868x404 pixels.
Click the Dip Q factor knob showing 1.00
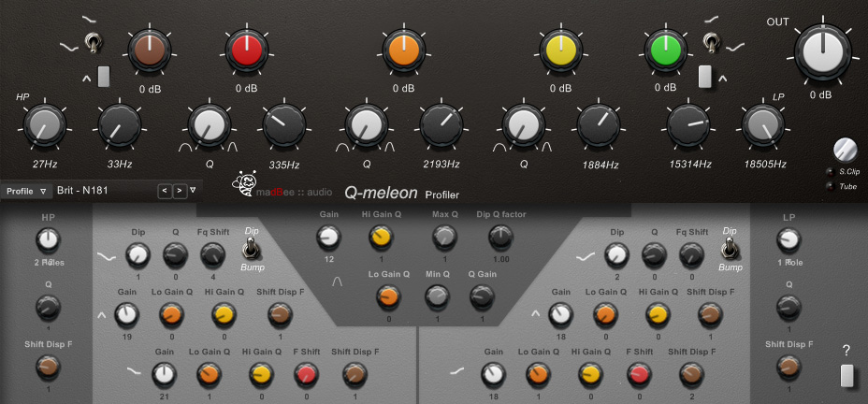click(500, 237)
